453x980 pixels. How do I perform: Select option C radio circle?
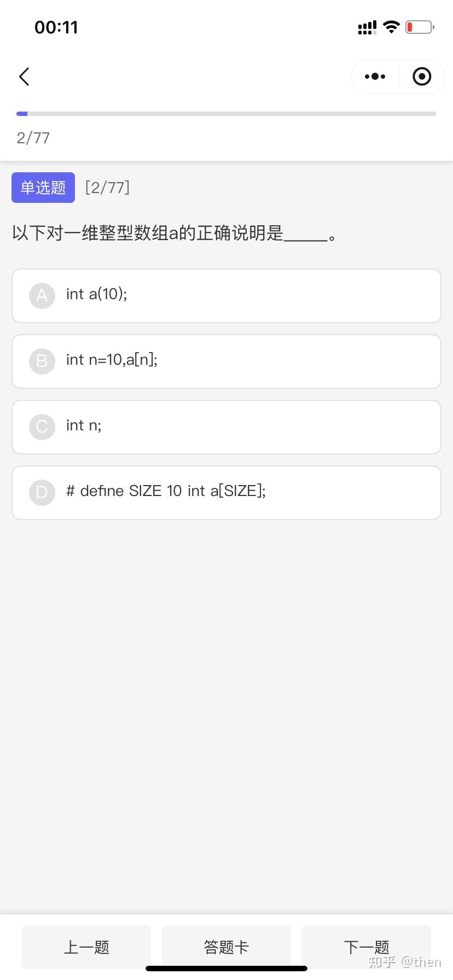tap(42, 427)
